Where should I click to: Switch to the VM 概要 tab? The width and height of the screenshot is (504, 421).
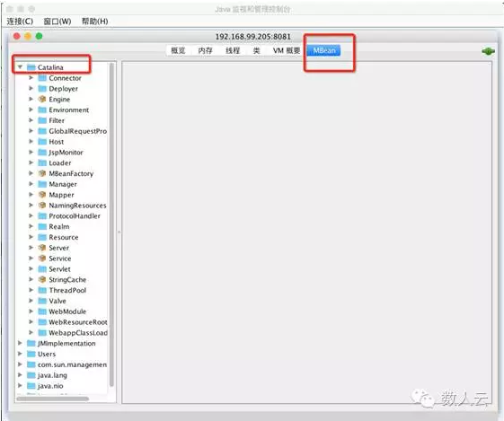[x=287, y=50]
